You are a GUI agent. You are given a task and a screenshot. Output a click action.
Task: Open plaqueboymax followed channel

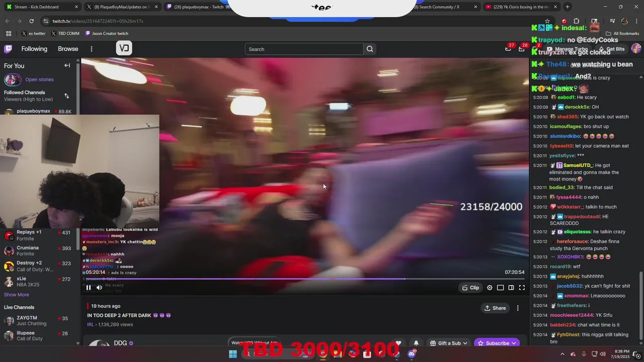click(38, 111)
